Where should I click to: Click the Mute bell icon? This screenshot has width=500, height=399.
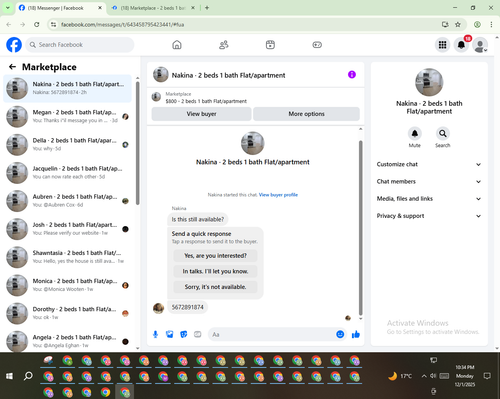(415, 134)
